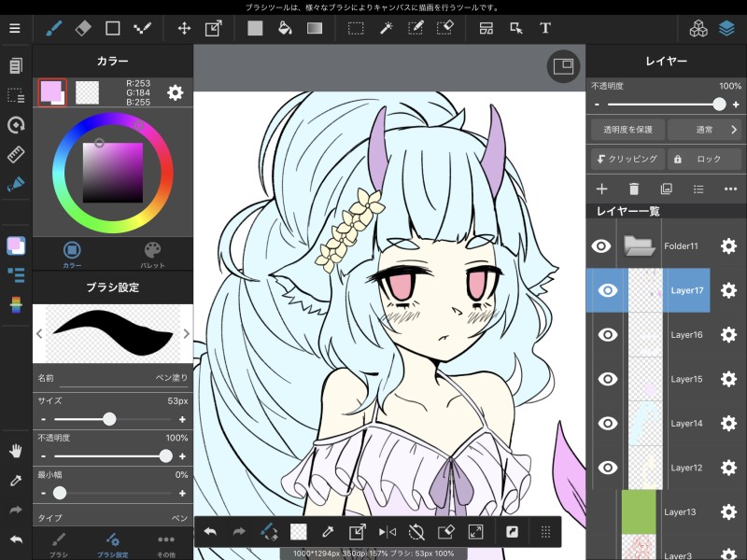
Task: Open the hamburger main menu
Action: 15,29
